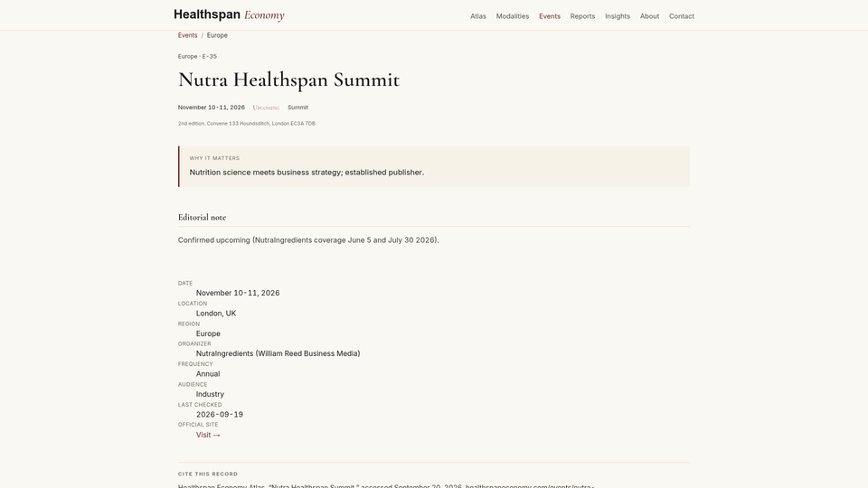Viewport: 868px width, 488px height.
Task: Open the Atlas nav item
Action: (477, 16)
